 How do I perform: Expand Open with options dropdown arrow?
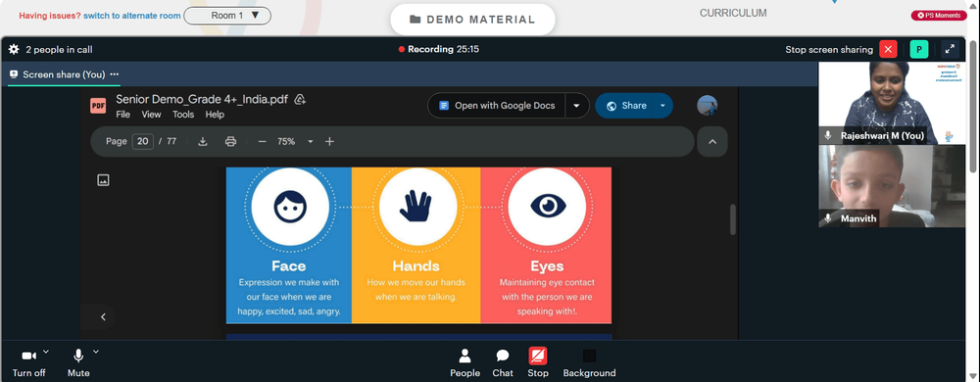tap(577, 106)
